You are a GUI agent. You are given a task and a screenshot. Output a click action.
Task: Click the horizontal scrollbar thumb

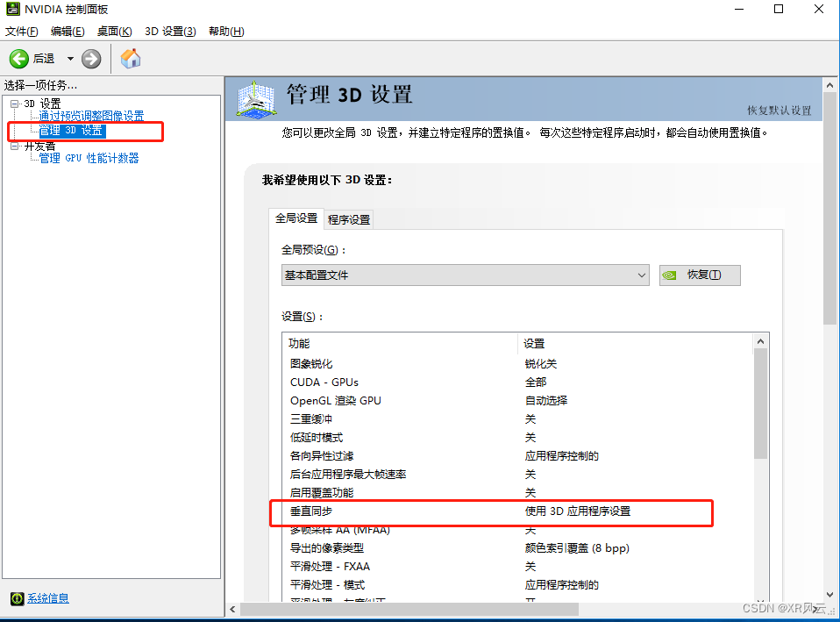[409, 609]
